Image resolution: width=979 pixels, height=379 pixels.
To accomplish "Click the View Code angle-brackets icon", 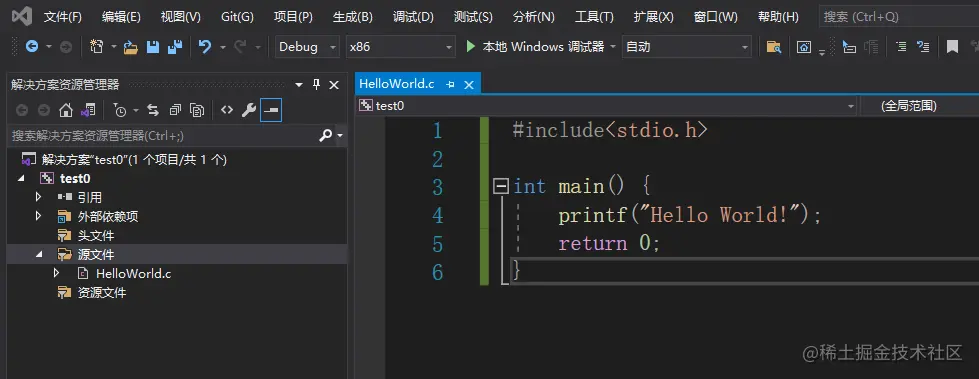I will [x=227, y=111].
